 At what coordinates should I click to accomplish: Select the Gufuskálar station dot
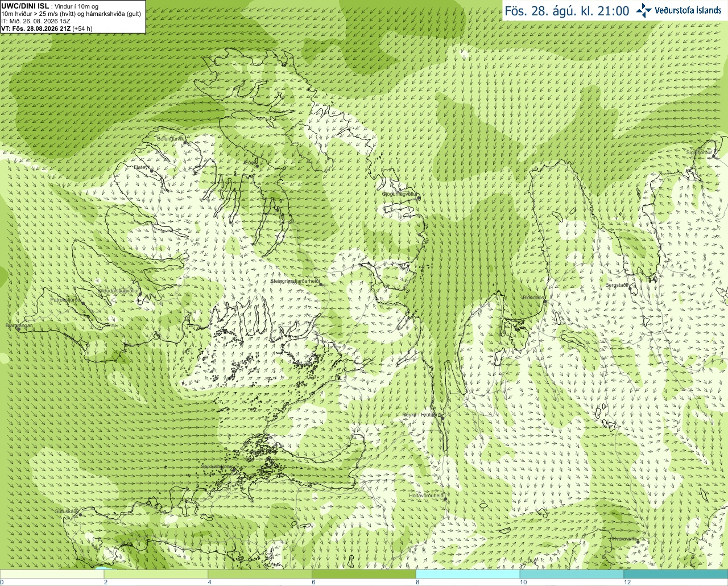pyautogui.click(x=80, y=514)
